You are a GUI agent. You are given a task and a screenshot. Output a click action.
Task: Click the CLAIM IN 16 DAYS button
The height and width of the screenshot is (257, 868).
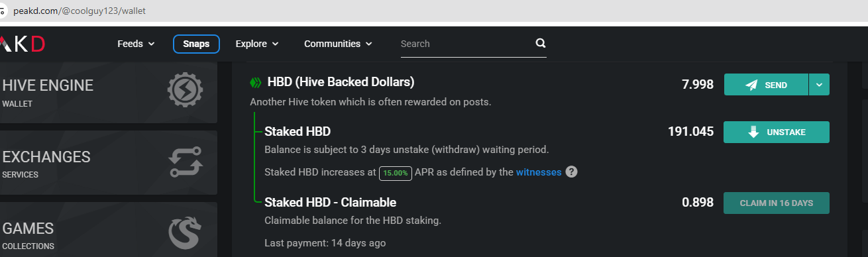(x=777, y=203)
